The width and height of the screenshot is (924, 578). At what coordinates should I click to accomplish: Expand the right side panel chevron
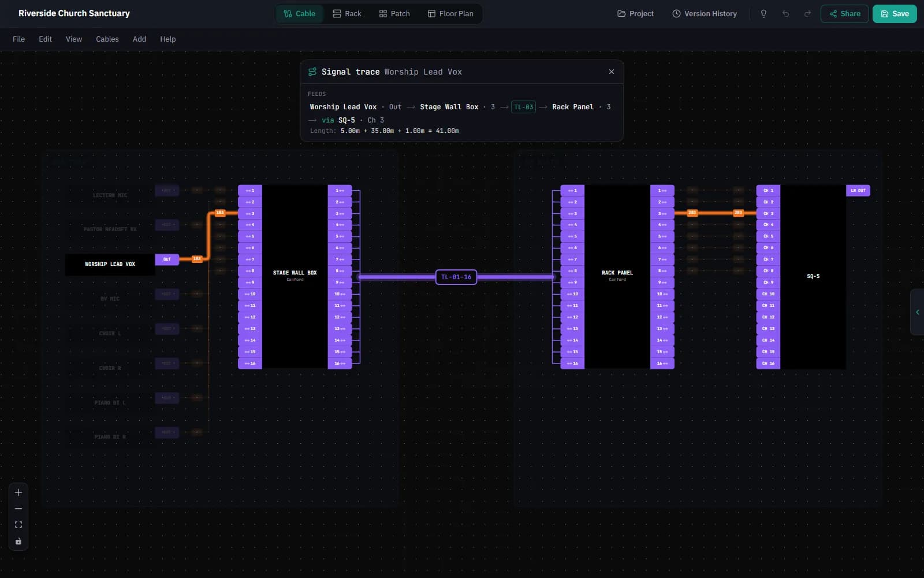[x=917, y=312]
